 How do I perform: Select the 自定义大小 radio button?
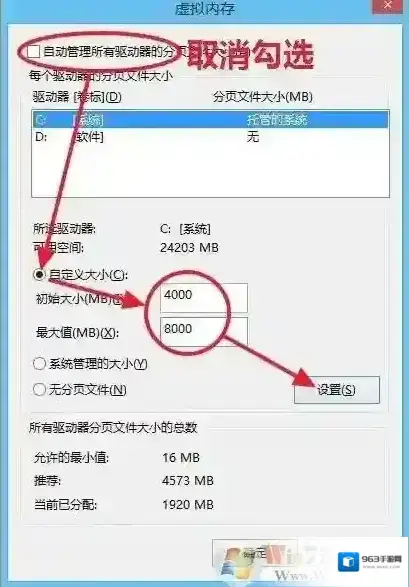(39, 275)
